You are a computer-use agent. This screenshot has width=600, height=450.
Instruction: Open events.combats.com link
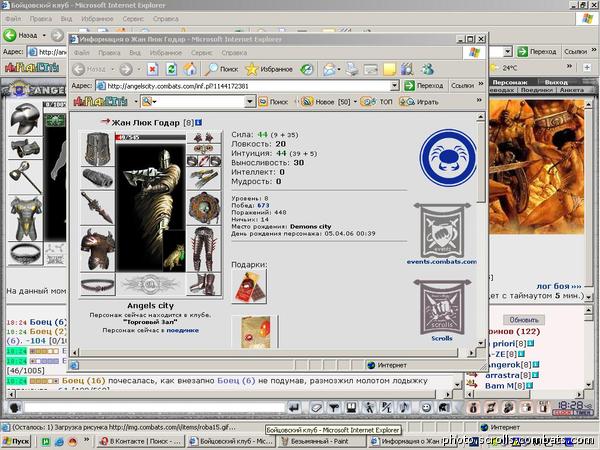tap(442, 262)
